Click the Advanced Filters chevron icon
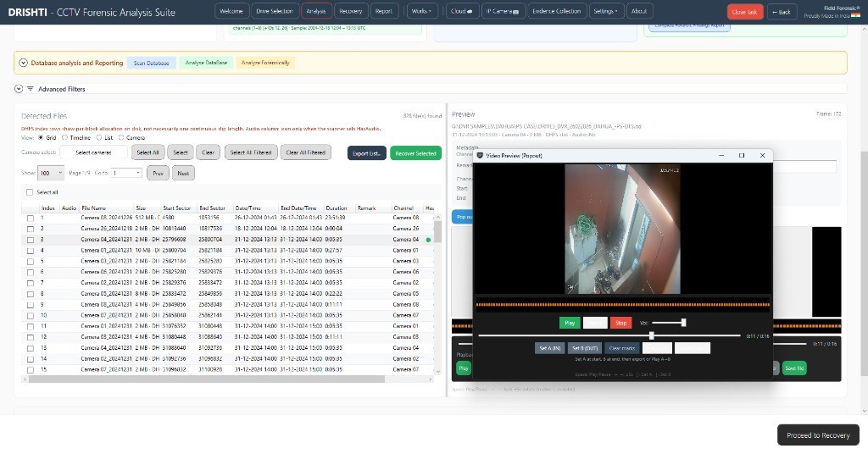 pyautogui.click(x=19, y=88)
